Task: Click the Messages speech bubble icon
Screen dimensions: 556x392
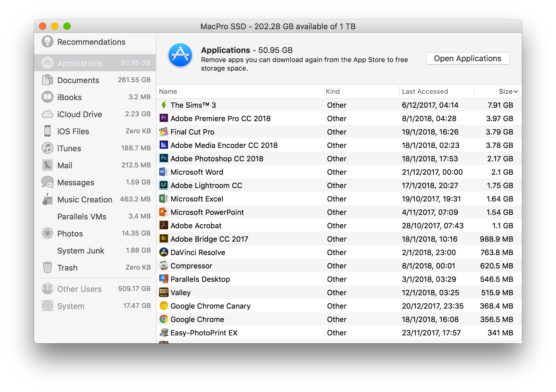Action: 48,182
